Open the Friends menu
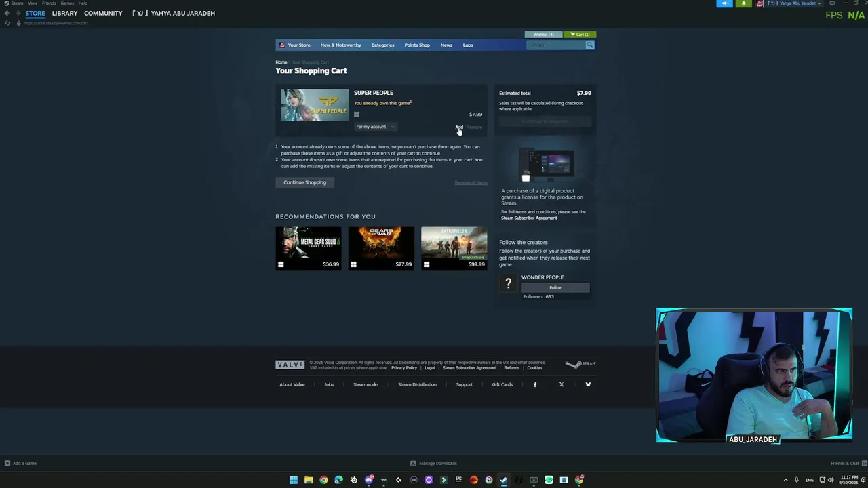The height and width of the screenshot is (488, 868). pos(49,3)
